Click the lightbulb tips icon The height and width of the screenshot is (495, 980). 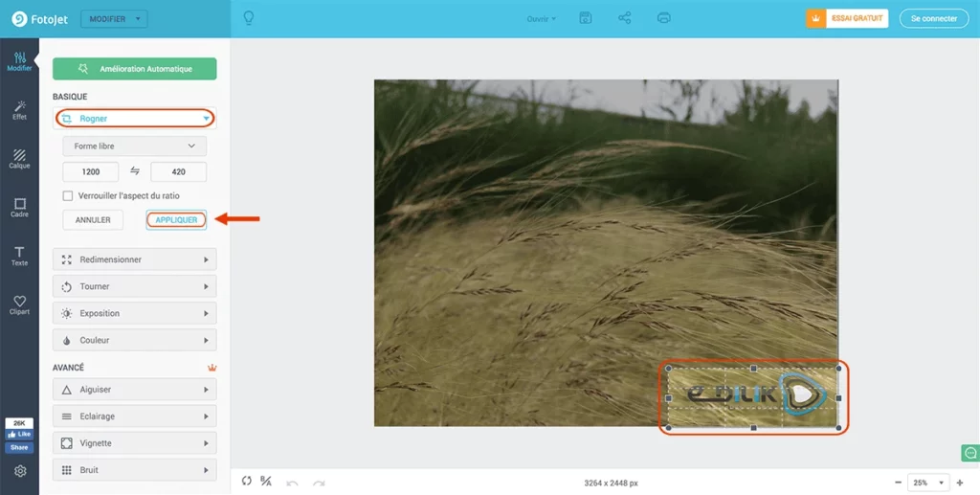click(249, 18)
